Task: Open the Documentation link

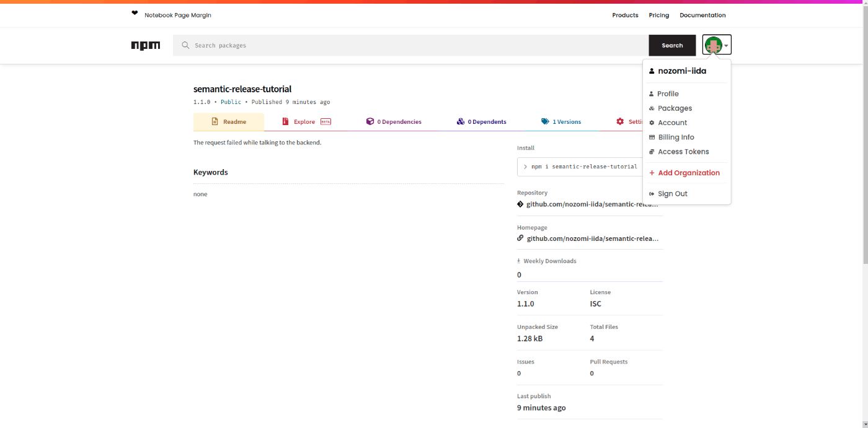Action: 702,15
